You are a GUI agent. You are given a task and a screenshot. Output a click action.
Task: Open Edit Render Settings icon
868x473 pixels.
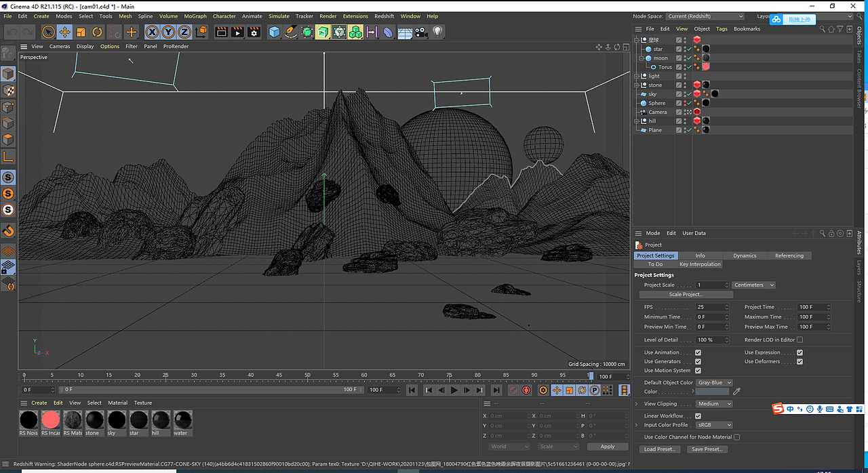click(254, 32)
